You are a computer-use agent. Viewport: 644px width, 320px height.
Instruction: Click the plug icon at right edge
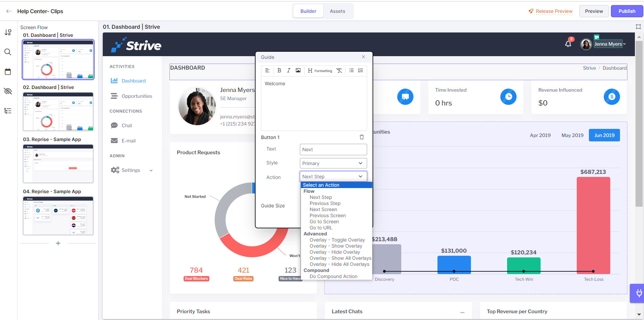tap(639, 293)
